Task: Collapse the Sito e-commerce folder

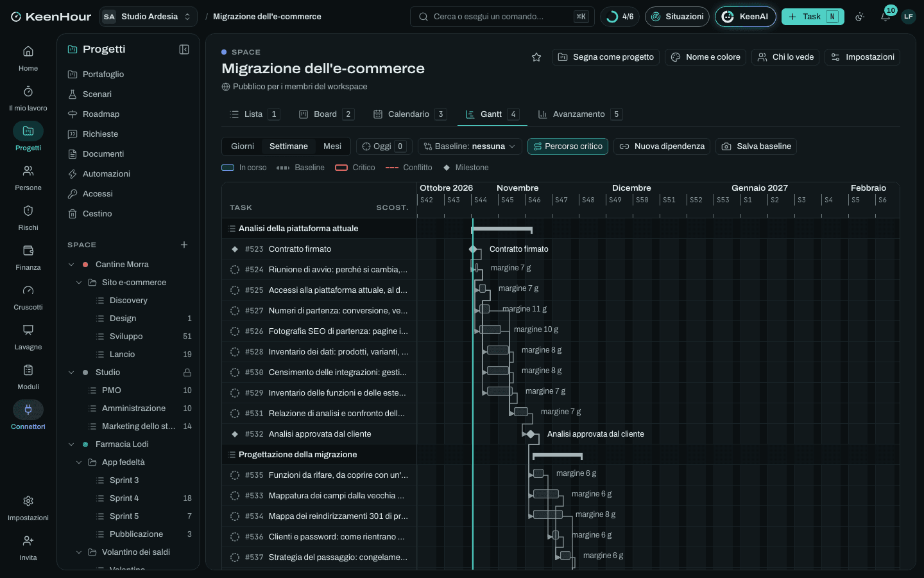Action: [x=79, y=283]
